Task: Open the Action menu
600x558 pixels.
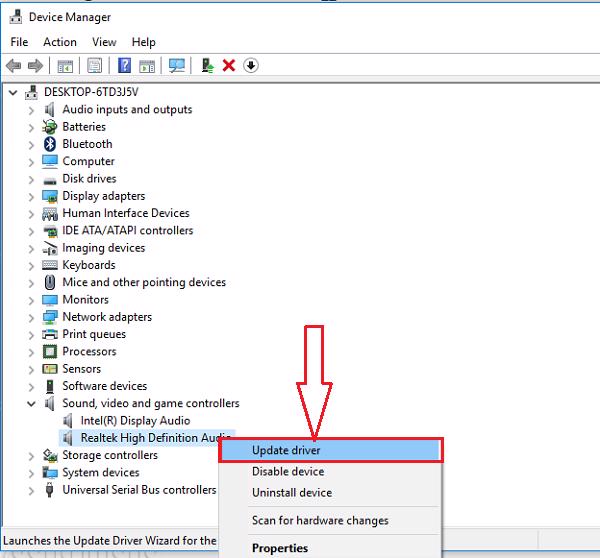Action: (60, 42)
